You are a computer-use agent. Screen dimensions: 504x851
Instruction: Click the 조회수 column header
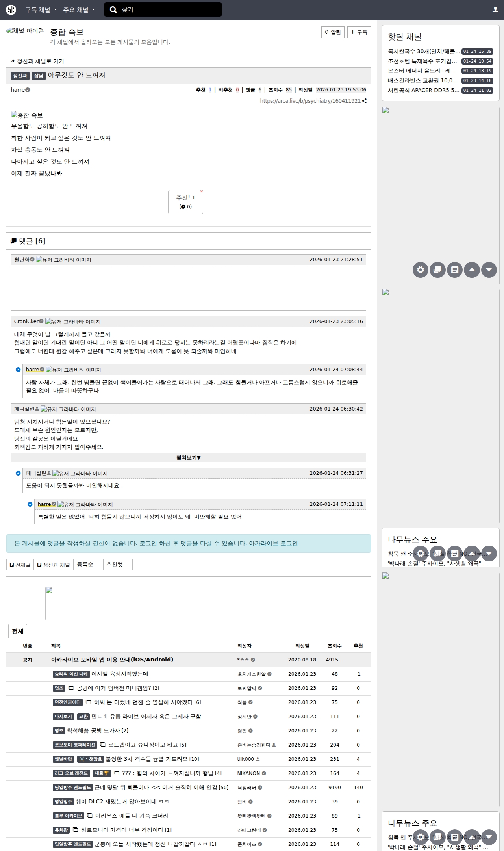(334, 646)
